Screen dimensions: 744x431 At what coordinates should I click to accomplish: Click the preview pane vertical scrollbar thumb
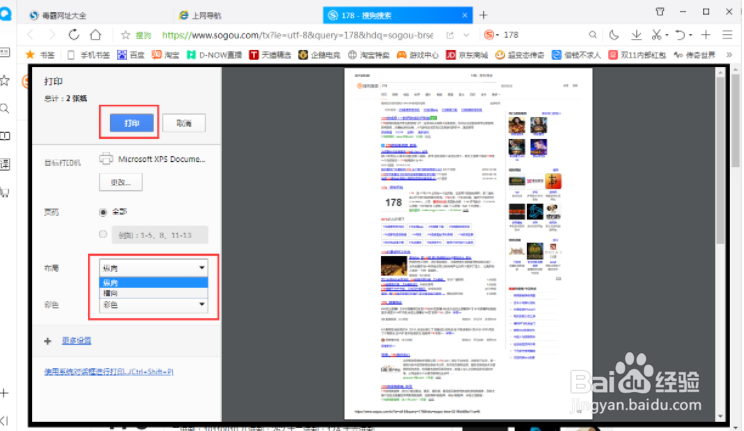pyautogui.click(x=720, y=160)
